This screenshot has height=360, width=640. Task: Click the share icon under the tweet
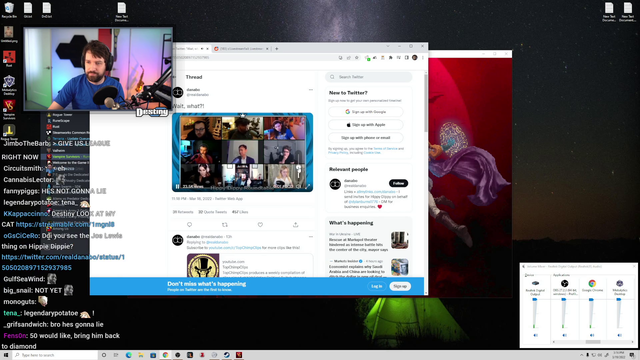pyautogui.click(x=296, y=224)
